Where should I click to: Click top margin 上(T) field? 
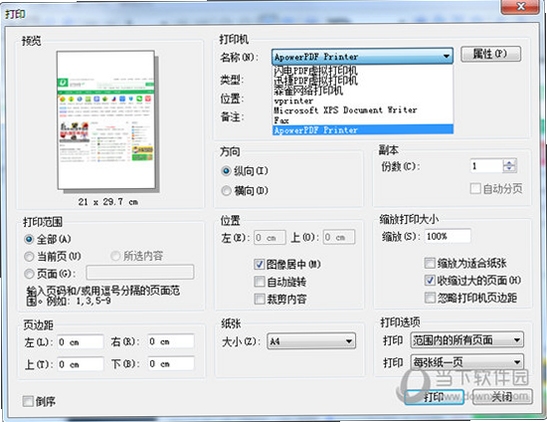pos(80,364)
